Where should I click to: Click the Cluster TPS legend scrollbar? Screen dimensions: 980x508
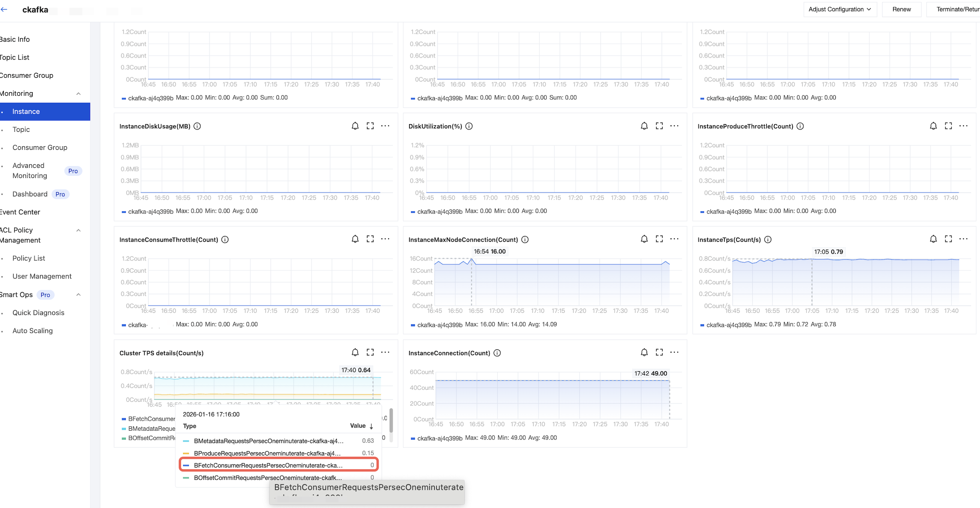pos(391,421)
